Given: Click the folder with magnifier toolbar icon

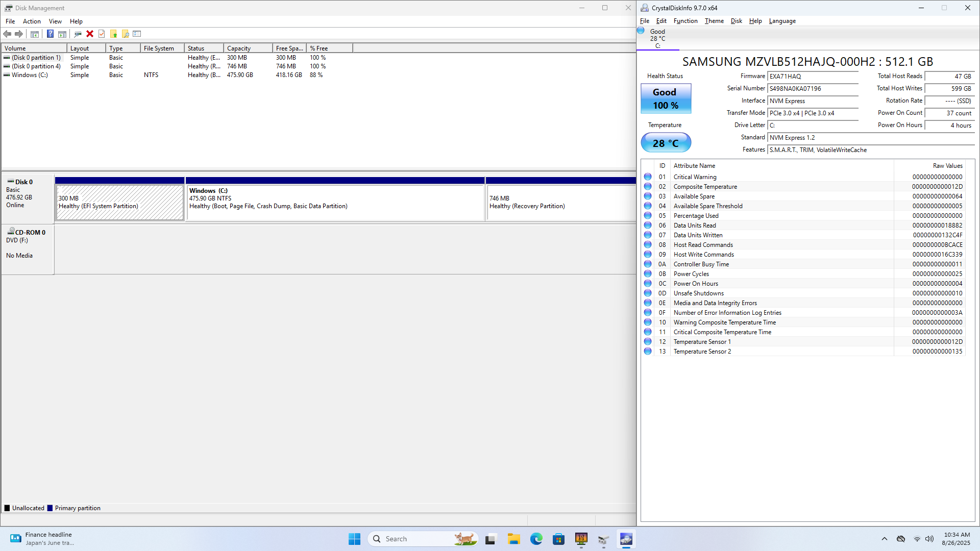Looking at the screenshot, I should click(x=125, y=34).
